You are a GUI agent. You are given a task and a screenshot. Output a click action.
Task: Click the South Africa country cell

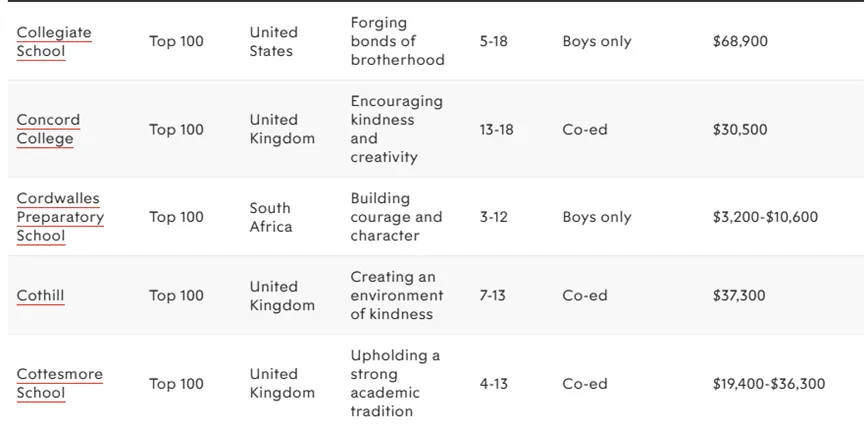click(x=271, y=217)
